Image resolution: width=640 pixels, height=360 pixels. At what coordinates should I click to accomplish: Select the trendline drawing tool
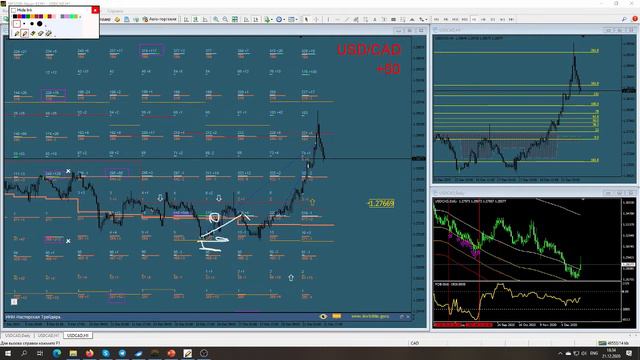tap(347, 19)
